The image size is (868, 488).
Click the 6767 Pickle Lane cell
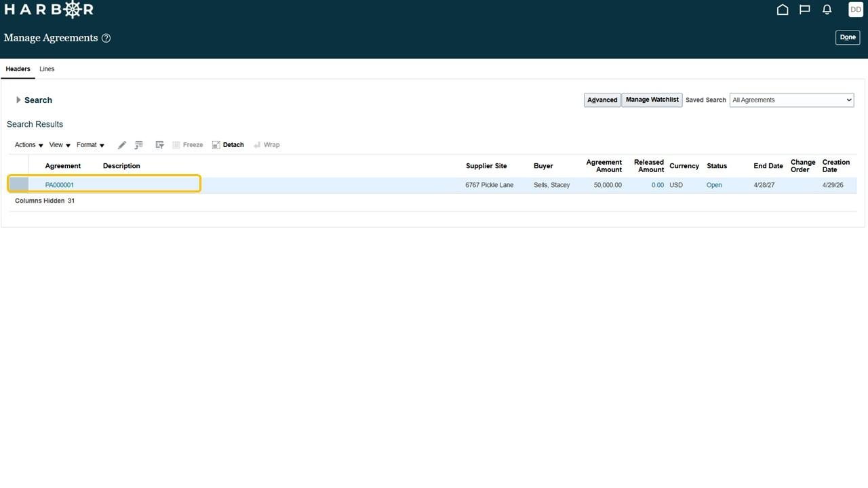tap(490, 185)
